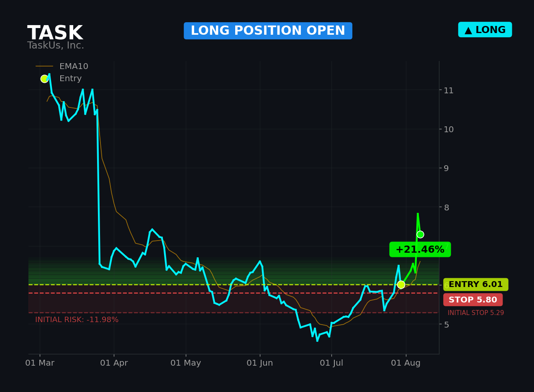Click the green current price marker dot
The height and width of the screenshot is (392, 534).
tap(420, 234)
